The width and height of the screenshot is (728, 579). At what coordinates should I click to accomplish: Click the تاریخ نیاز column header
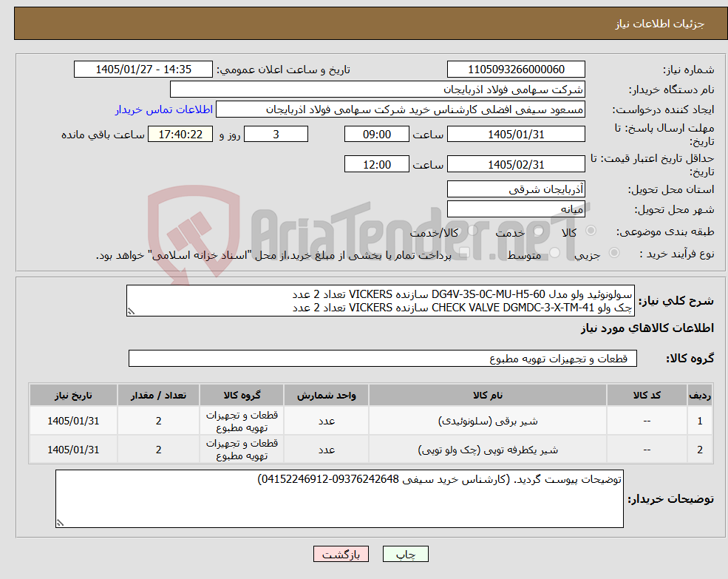tap(73, 395)
